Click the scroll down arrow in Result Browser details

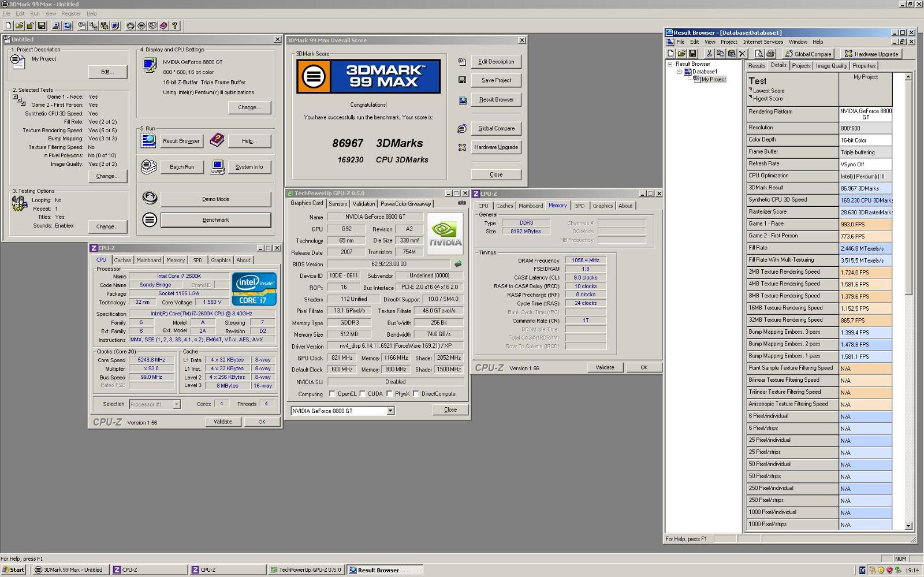click(908, 526)
